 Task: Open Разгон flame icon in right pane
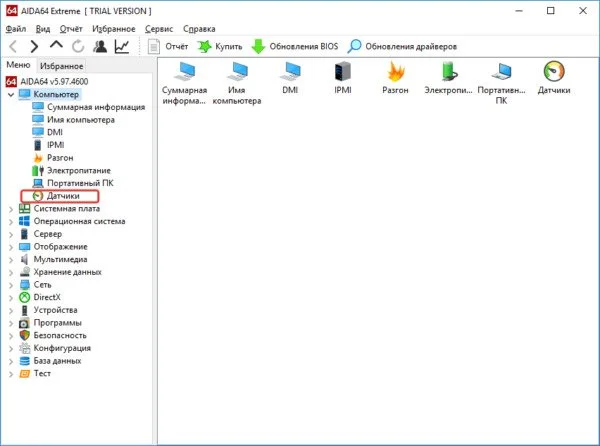tap(395, 78)
